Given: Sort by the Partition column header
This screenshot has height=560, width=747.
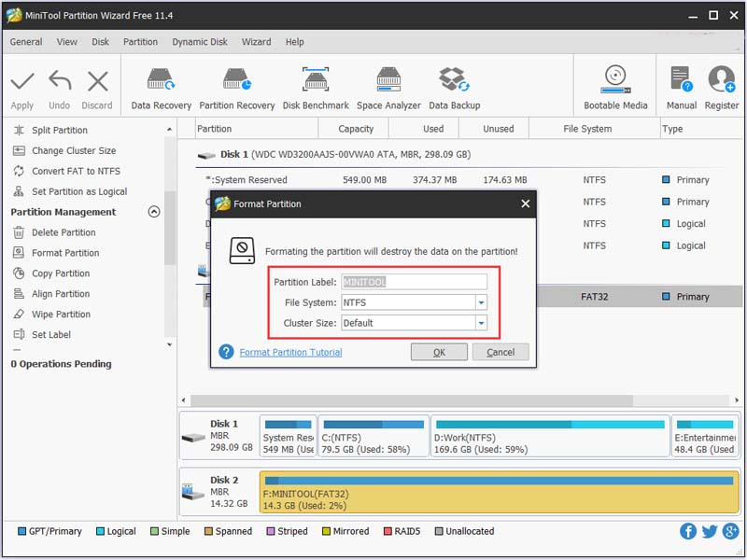Looking at the screenshot, I should [257, 129].
